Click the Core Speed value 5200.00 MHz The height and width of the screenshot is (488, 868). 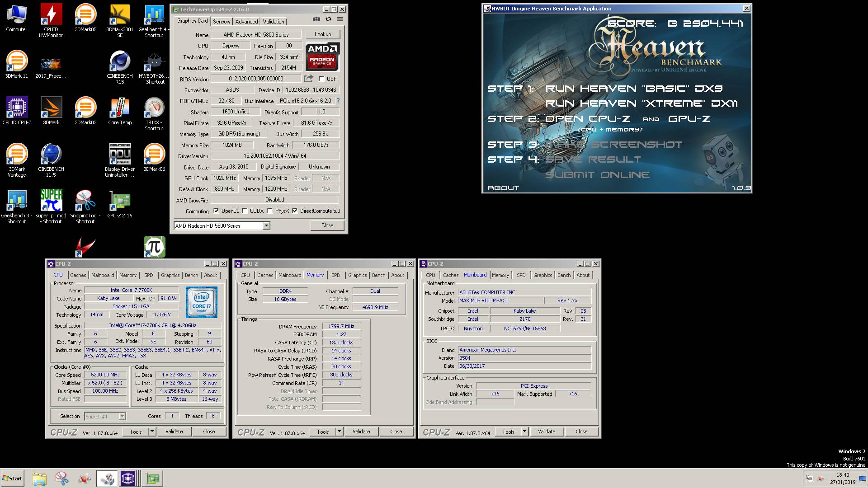[105, 375]
